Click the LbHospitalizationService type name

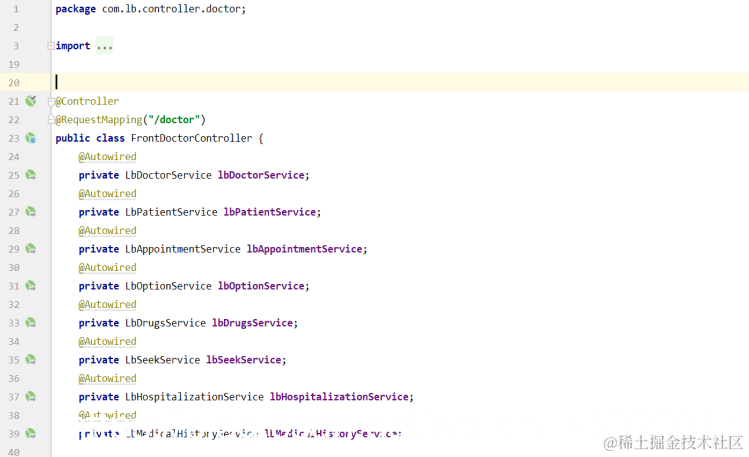coord(194,397)
